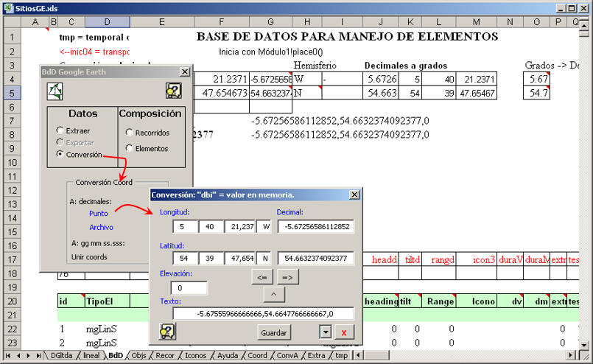The image size is (593, 364).
Task: Click the Icono header cell in row 20
Action: click(477, 301)
